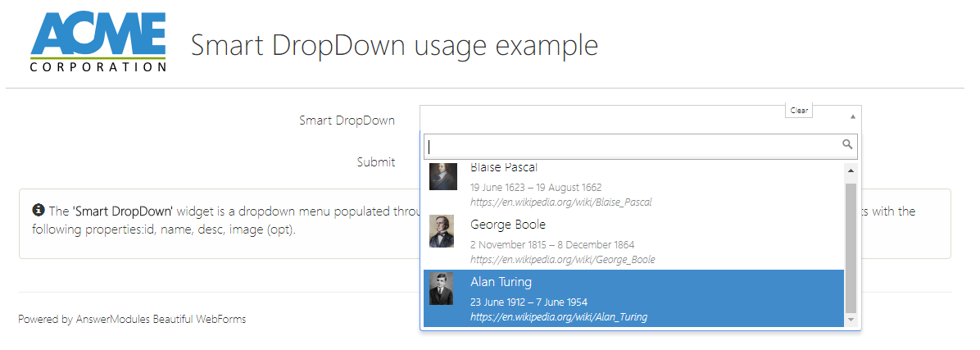The image size is (980, 350).
Task: Click the scrollbar down arrow in the list
Action: click(x=851, y=319)
